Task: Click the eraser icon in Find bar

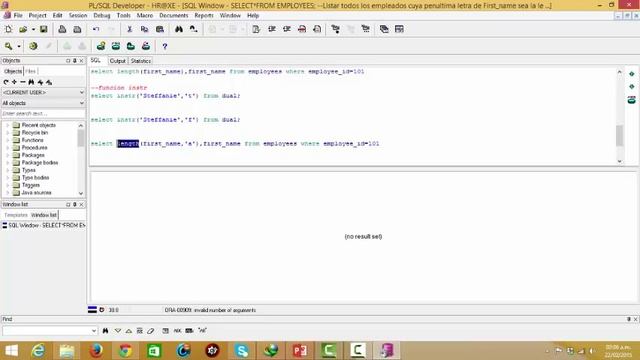Action: [x=151, y=331]
